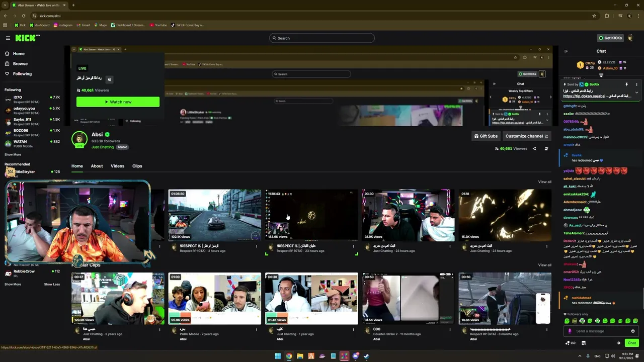
Task: Click Customize channel button
Action: click(527, 136)
